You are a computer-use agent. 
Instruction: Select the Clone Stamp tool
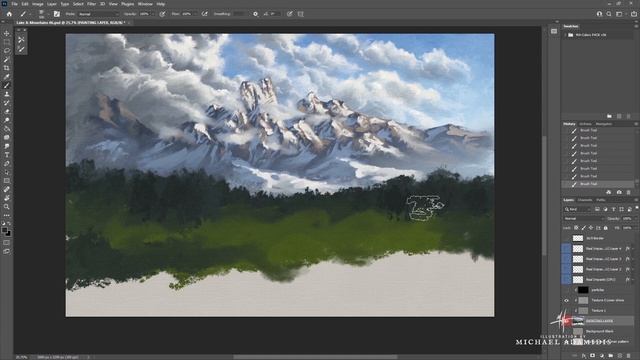click(7, 94)
